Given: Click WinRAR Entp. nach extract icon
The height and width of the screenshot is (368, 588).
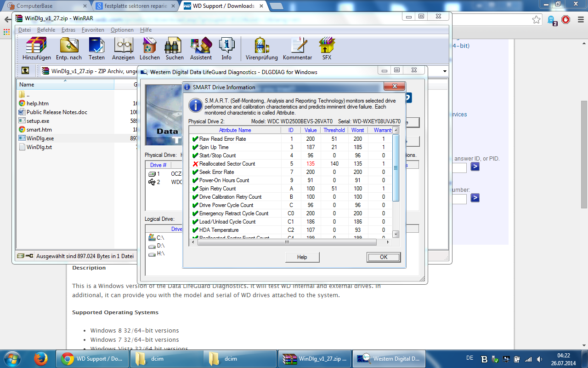Looking at the screenshot, I should (69, 49).
